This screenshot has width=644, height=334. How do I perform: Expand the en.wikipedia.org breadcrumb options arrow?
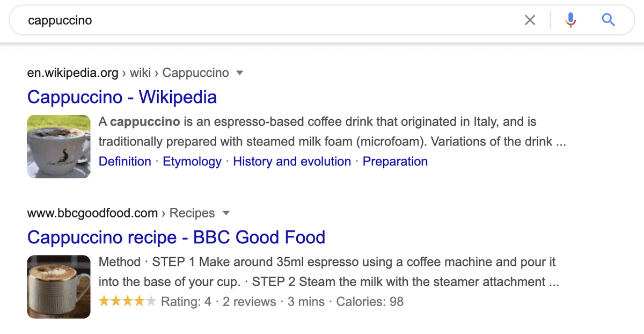tap(239, 73)
